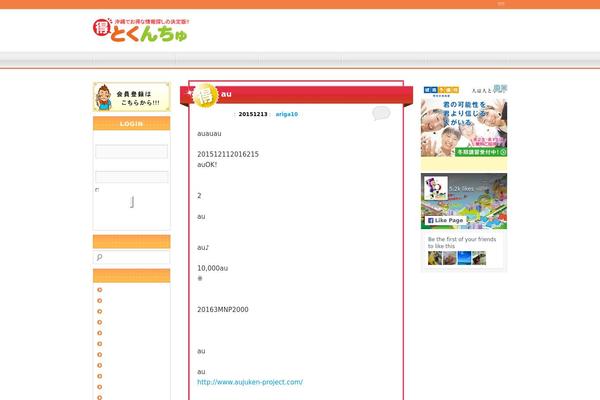The height and width of the screenshot is (400, 600).
Task: Open the tutoring school ad banner
Action: click(x=464, y=121)
